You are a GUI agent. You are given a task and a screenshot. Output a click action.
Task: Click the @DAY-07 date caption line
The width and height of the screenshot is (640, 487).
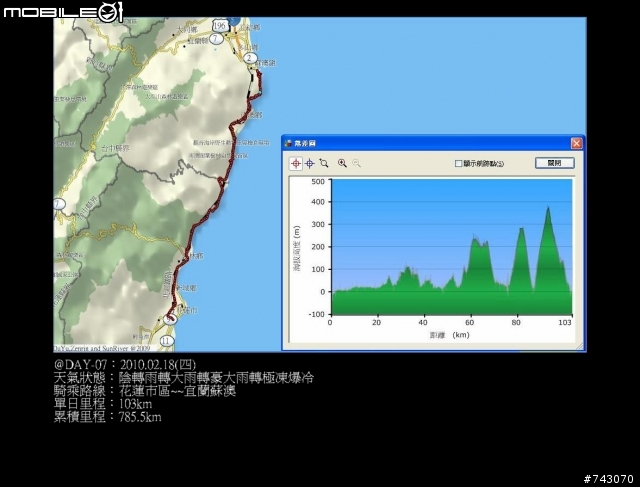tap(125, 365)
